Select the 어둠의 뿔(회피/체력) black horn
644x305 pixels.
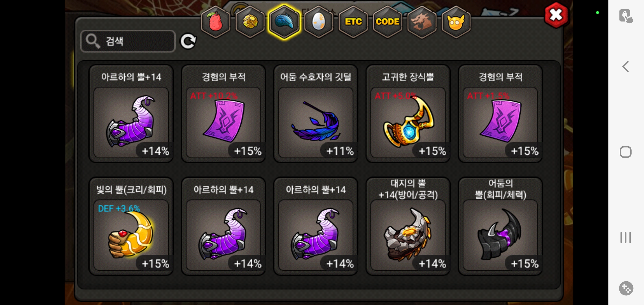(x=501, y=226)
